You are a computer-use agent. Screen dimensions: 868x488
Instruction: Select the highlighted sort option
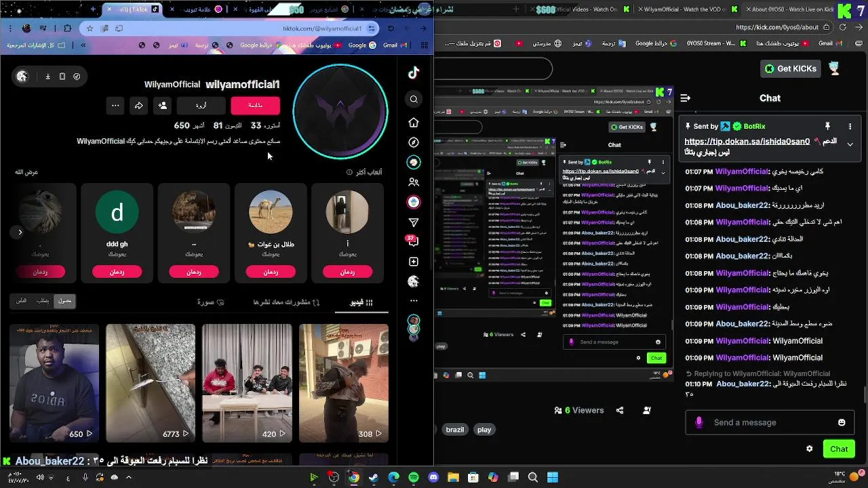coord(64,301)
